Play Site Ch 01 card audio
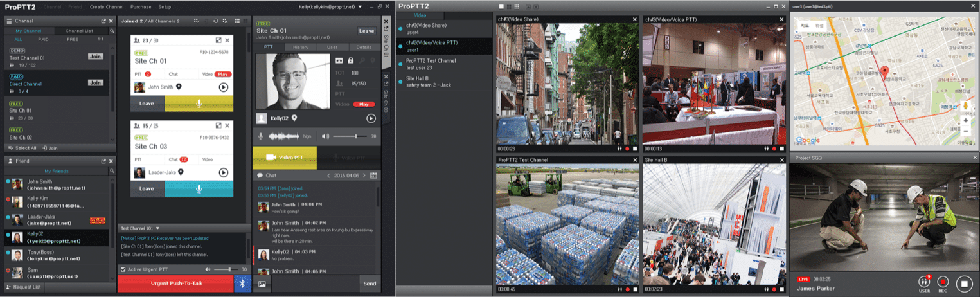The image size is (980, 297). point(224,87)
